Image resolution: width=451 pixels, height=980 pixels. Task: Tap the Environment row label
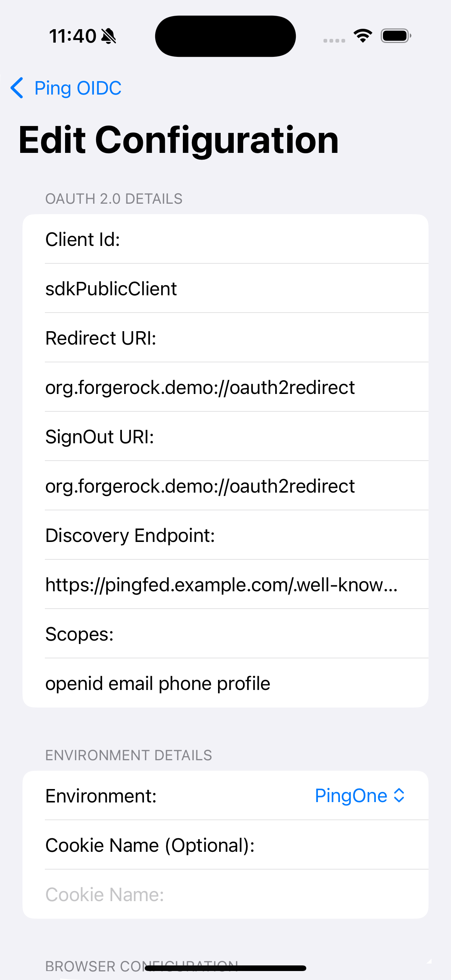click(x=101, y=796)
